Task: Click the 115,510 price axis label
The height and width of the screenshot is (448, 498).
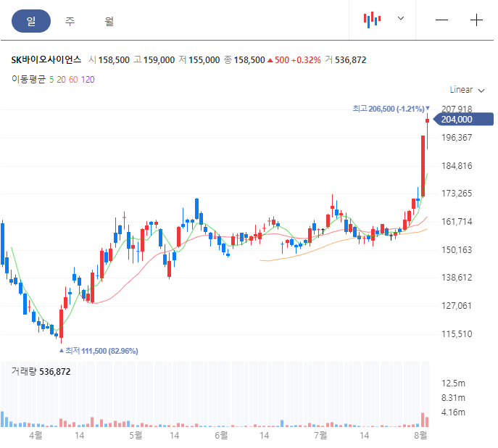Action: (x=457, y=333)
